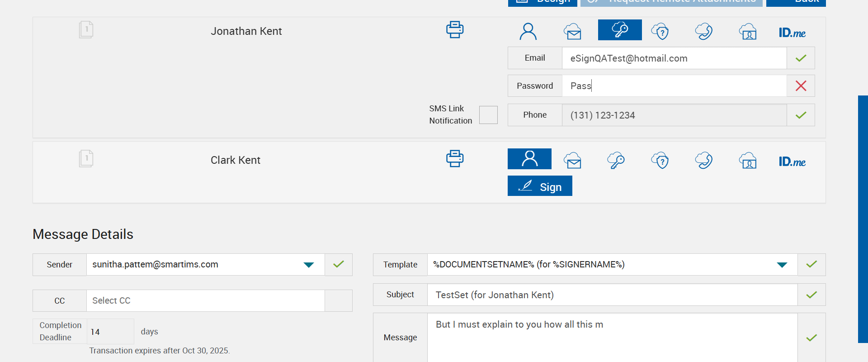Pick shield question icon for Clark Kent
Screen dimensions: 868x362
click(660, 160)
